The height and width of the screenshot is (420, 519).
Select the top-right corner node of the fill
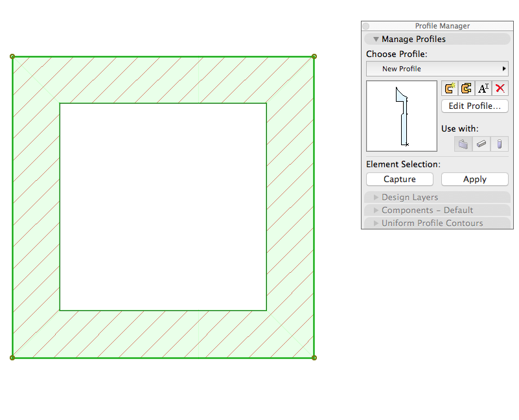click(314, 56)
